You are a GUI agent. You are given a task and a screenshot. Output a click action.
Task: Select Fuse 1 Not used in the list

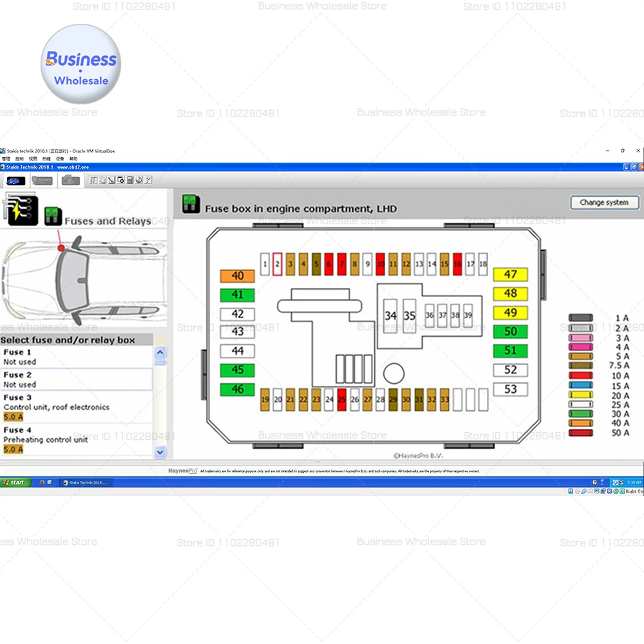tap(77, 357)
